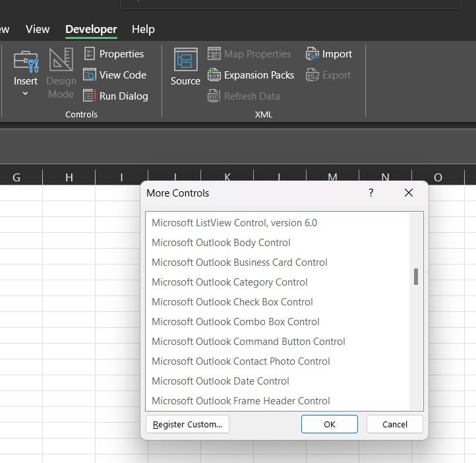The image size is (476, 463).
Task: Click the Map Properties icon
Action: pos(214,53)
